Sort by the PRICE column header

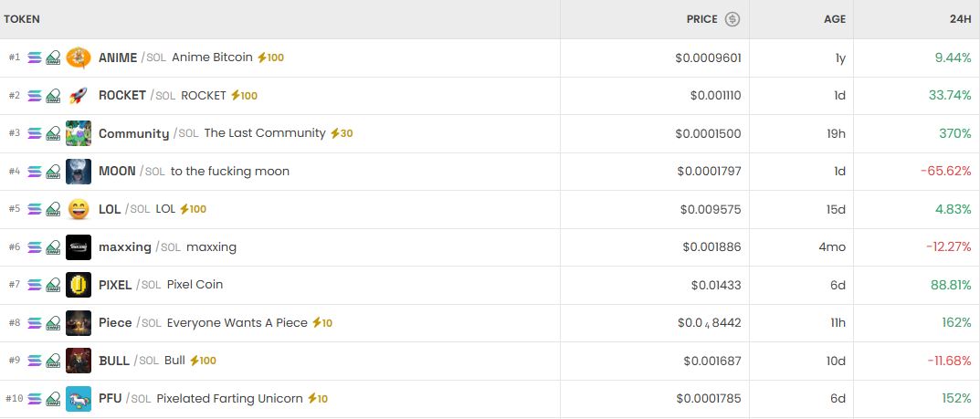pos(701,19)
